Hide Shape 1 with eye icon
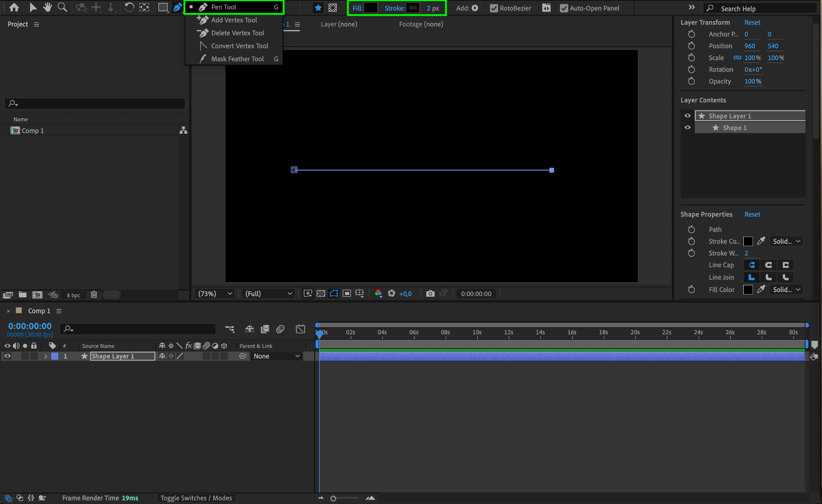The width and height of the screenshot is (822, 504). tap(688, 128)
